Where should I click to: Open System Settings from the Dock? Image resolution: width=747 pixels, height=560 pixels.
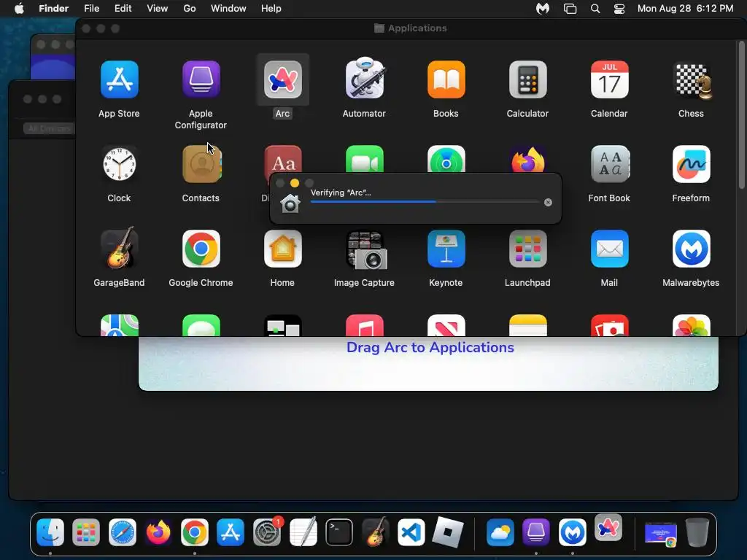point(267,532)
